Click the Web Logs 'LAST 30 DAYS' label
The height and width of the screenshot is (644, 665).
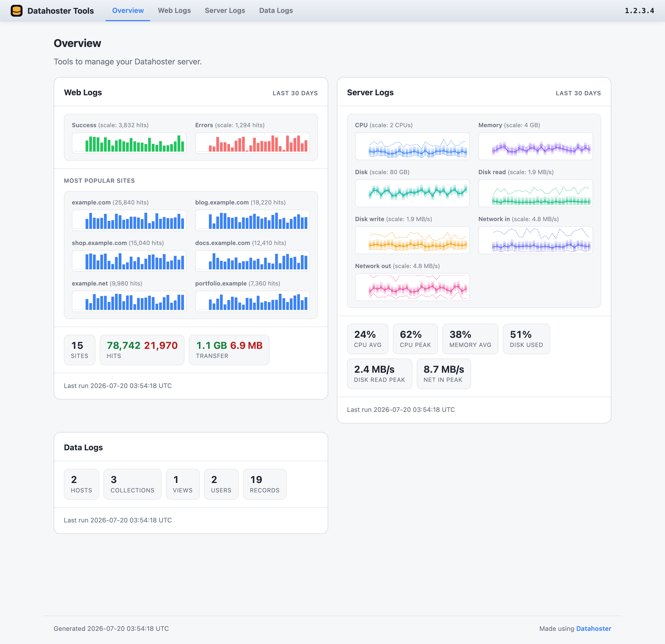(295, 93)
